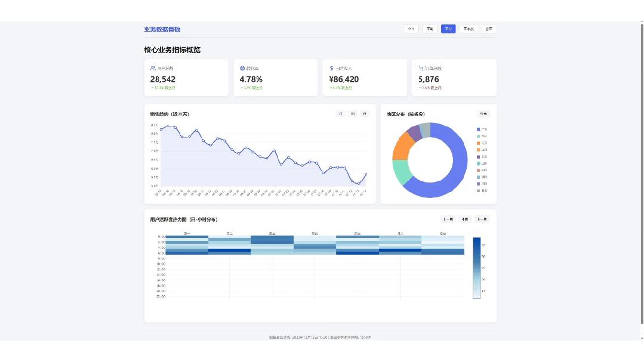Toggle the gray 其他 legend entry at the bottom
This screenshot has height=362, width=644.
[x=482, y=190]
